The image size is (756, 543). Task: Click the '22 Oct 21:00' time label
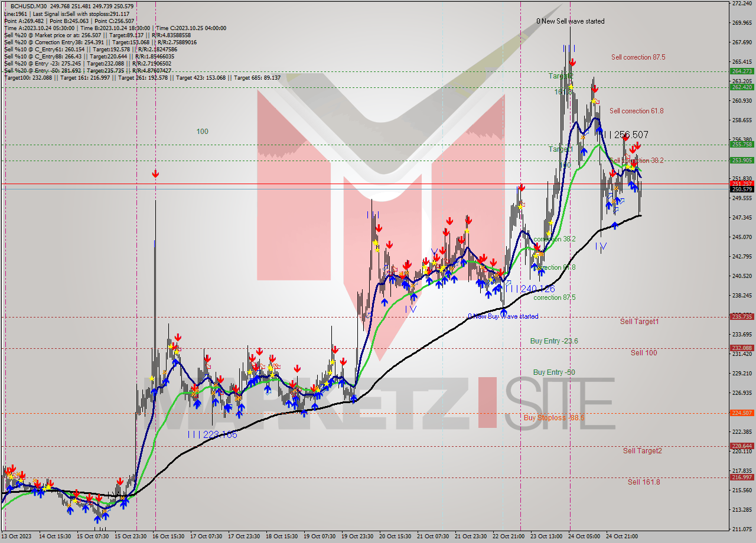(508, 537)
